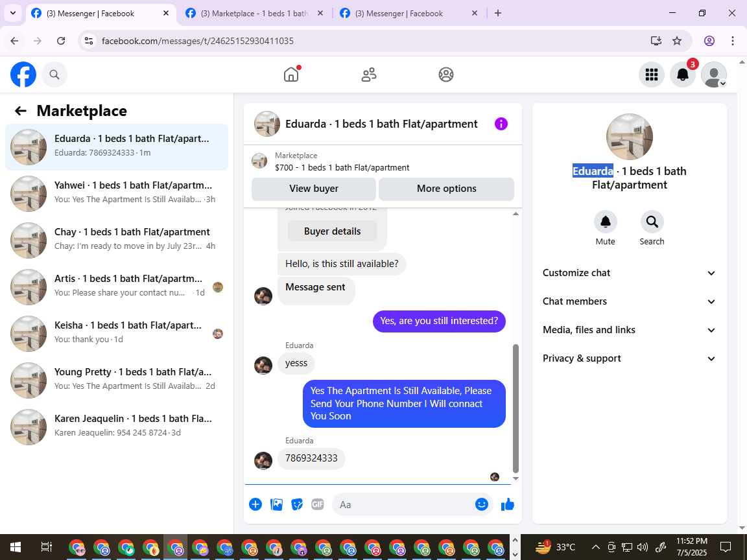This screenshot has height=560, width=747.
Task: Click View buyer button
Action: pyautogui.click(x=313, y=189)
